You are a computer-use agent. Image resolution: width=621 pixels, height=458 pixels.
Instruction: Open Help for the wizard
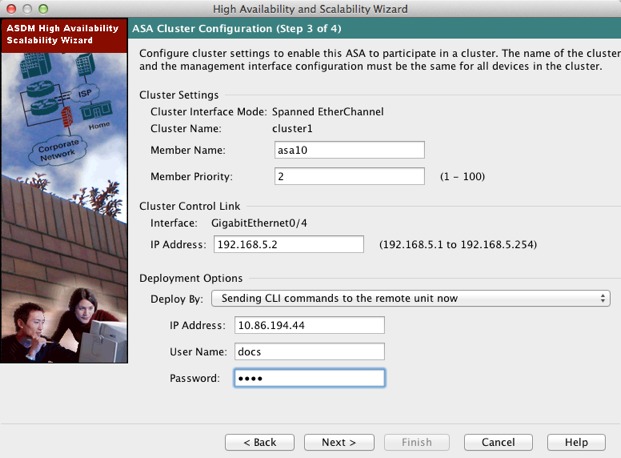tap(576, 442)
